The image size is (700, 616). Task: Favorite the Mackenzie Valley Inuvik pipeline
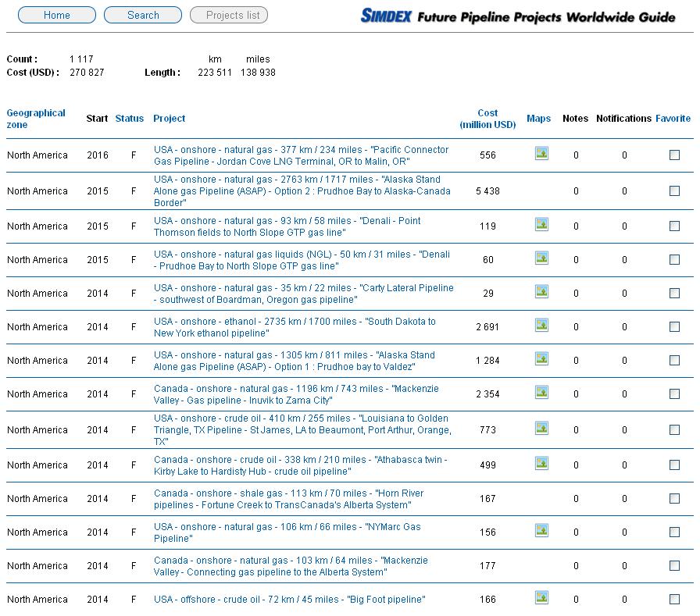coord(674,393)
